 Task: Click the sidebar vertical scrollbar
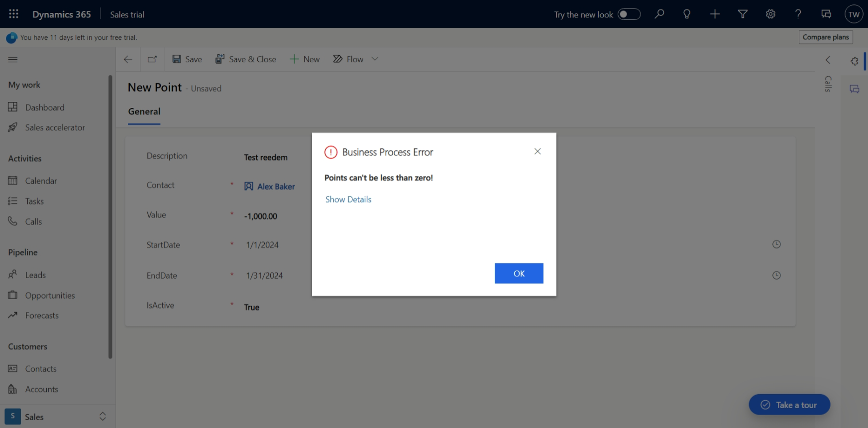point(110,216)
